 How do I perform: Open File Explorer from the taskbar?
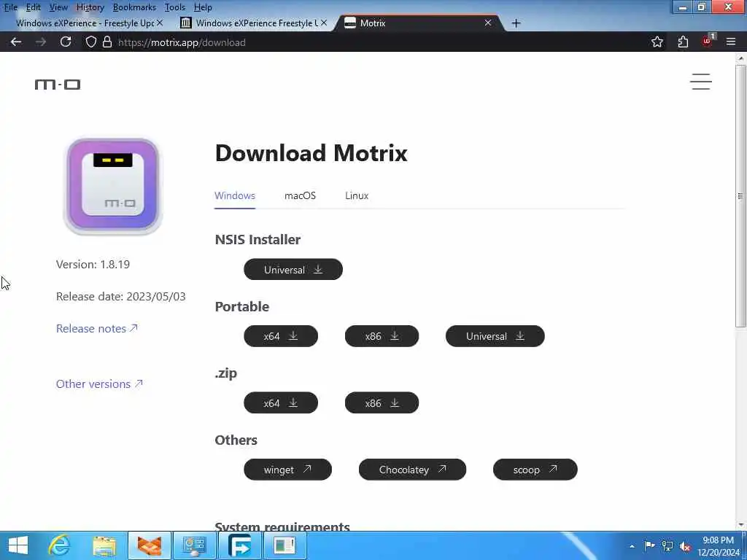click(x=104, y=545)
